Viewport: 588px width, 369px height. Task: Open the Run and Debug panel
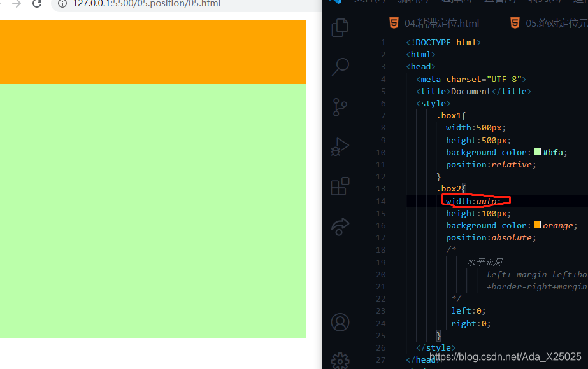340,146
